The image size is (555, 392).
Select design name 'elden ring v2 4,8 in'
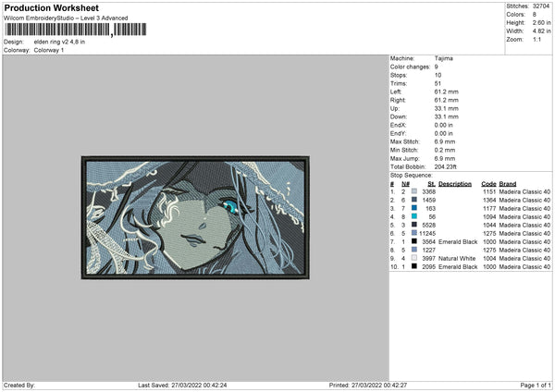59,42
